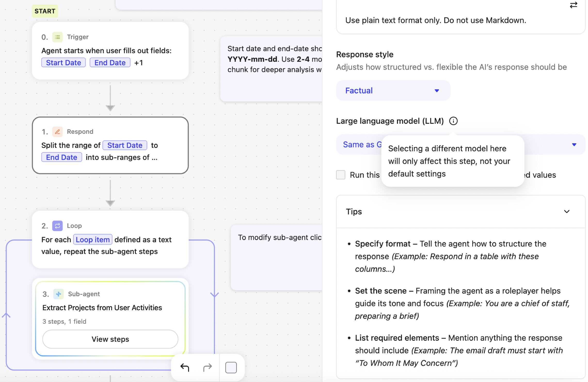The image size is (588, 382).
Task: Open the Factual response style dropdown
Action: 393,91
